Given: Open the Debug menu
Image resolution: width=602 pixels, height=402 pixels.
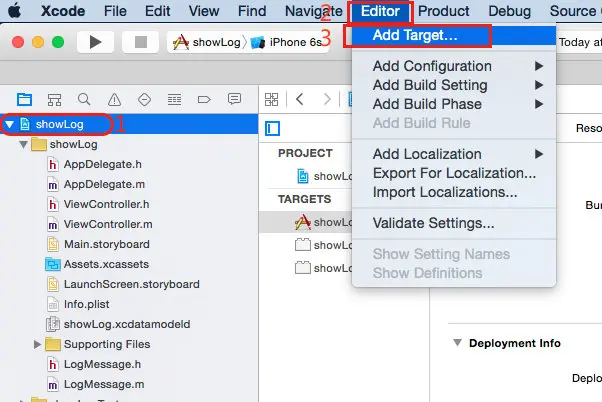Looking at the screenshot, I should pyautogui.click(x=509, y=11).
